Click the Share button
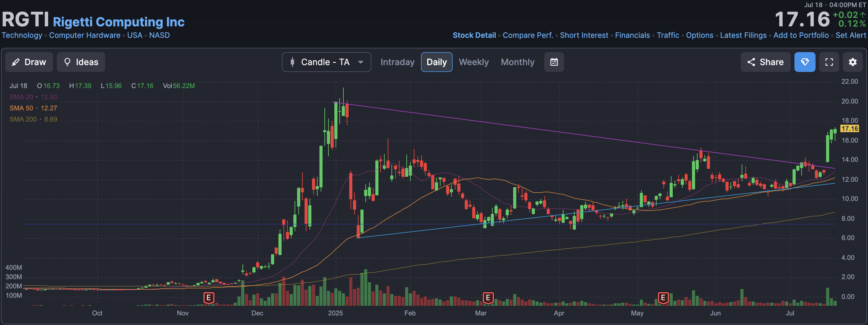868x325 pixels. (765, 62)
